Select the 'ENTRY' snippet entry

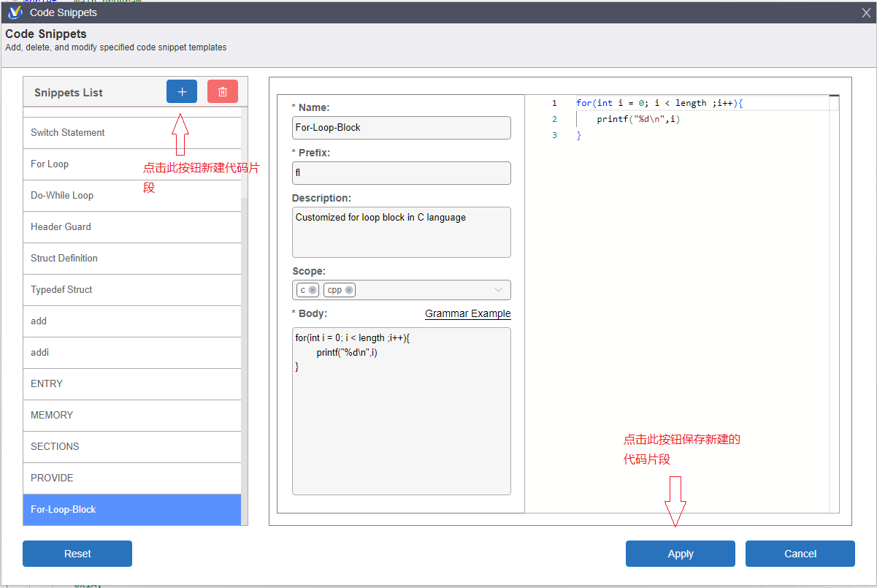pos(132,383)
